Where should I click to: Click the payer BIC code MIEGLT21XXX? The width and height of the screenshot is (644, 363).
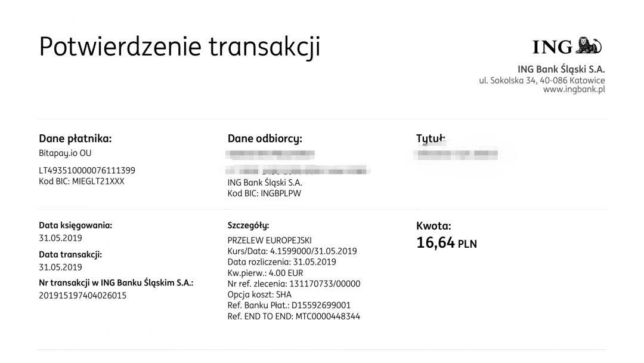[x=82, y=181]
